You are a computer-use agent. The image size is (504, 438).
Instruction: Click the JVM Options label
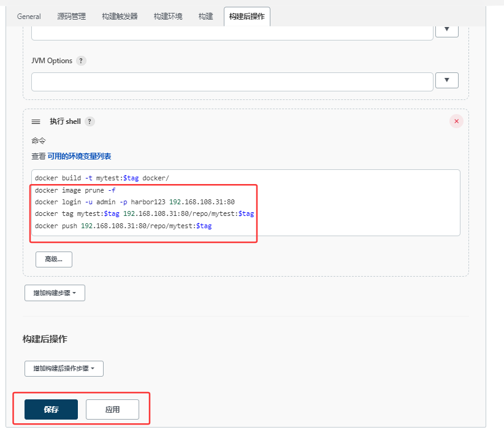point(52,61)
